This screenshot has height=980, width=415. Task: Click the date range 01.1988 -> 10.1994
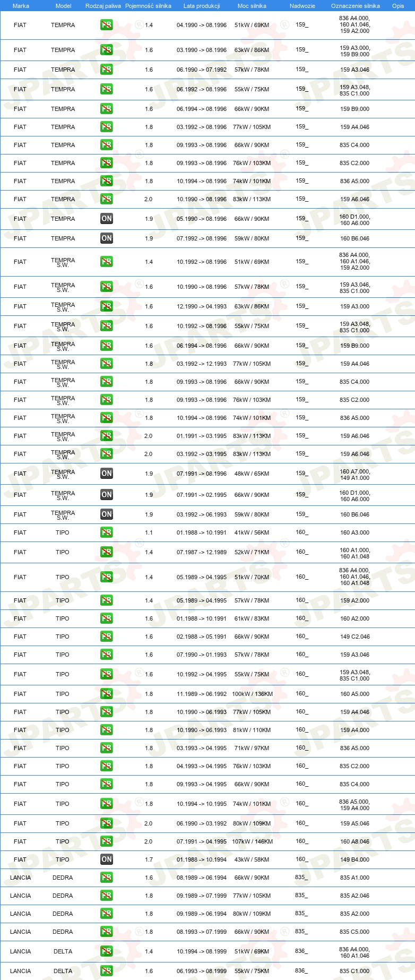202,859
